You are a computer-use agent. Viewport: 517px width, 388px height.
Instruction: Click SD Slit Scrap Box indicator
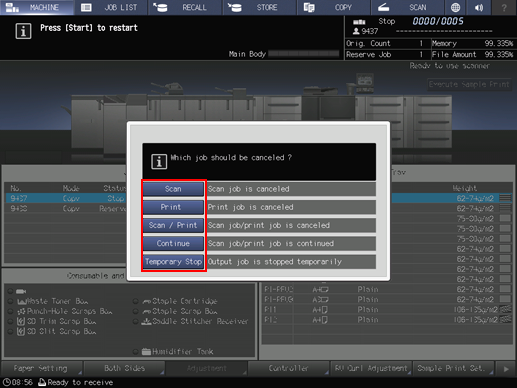click(10, 332)
